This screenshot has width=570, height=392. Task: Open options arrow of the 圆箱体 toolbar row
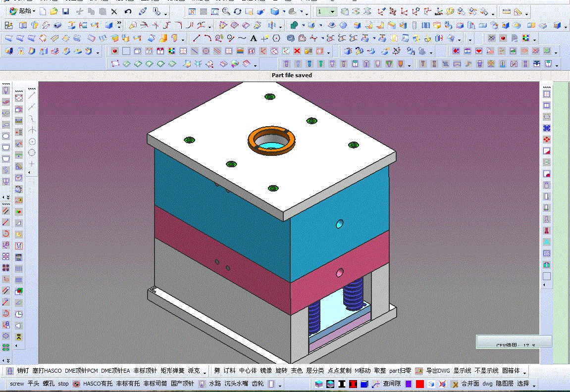[524, 373]
